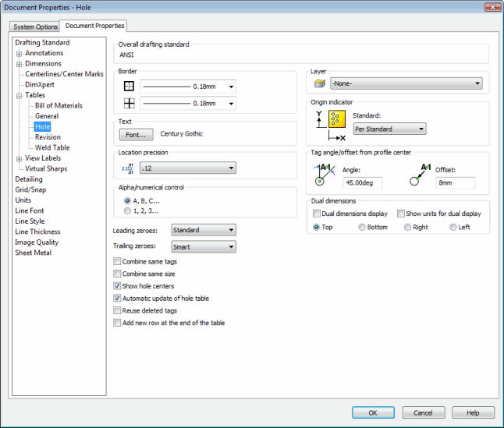Click the Font... button
504x428 pixels.
coord(136,135)
